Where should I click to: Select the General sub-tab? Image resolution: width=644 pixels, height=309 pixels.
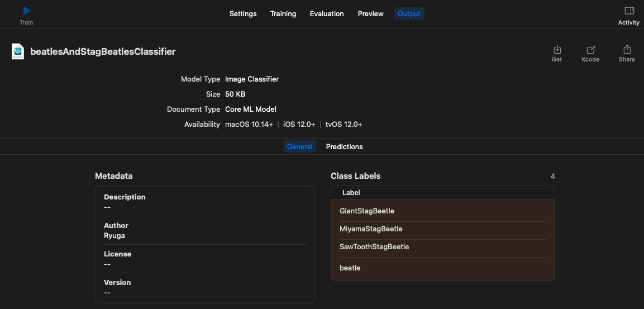coord(300,147)
